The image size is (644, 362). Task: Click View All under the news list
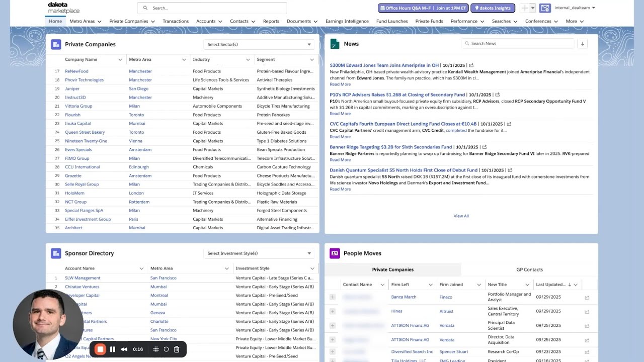point(461,216)
